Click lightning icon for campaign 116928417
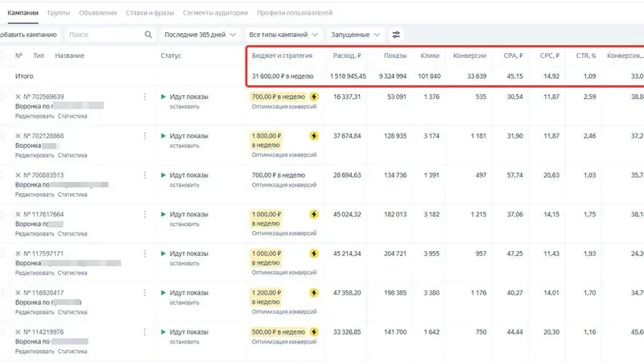This screenshot has height=362, width=644. (314, 293)
